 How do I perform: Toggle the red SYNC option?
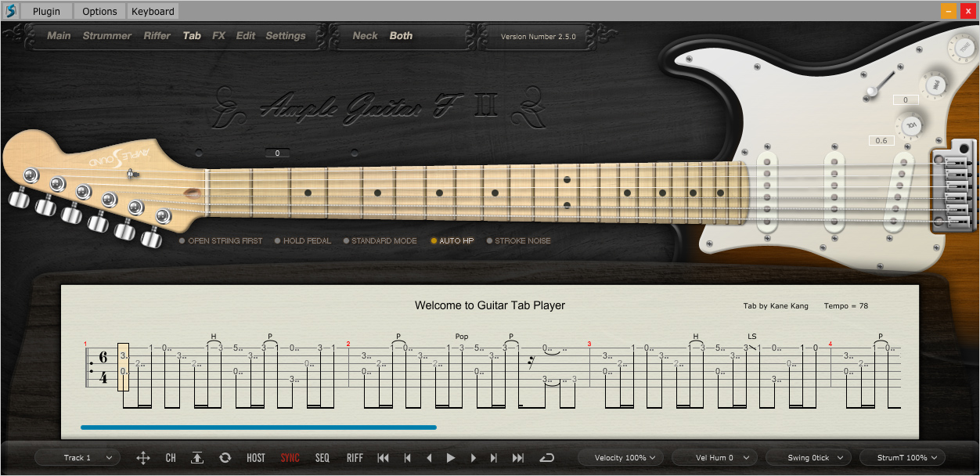(x=290, y=458)
